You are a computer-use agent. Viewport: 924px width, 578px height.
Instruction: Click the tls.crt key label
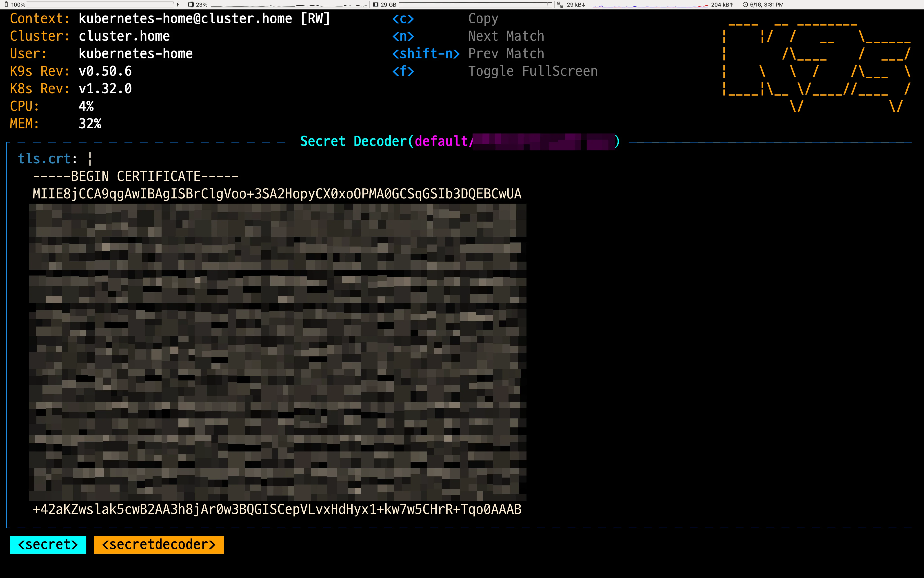44,159
